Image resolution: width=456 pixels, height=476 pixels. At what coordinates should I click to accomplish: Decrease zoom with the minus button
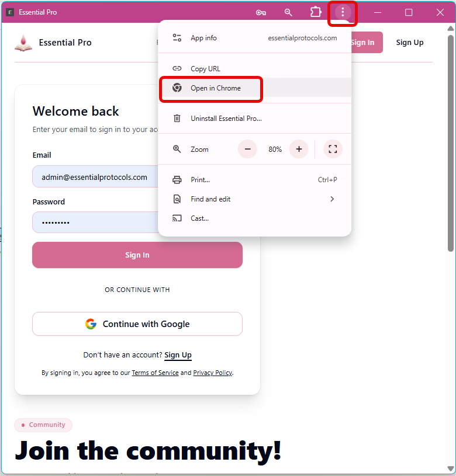click(x=248, y=149)
